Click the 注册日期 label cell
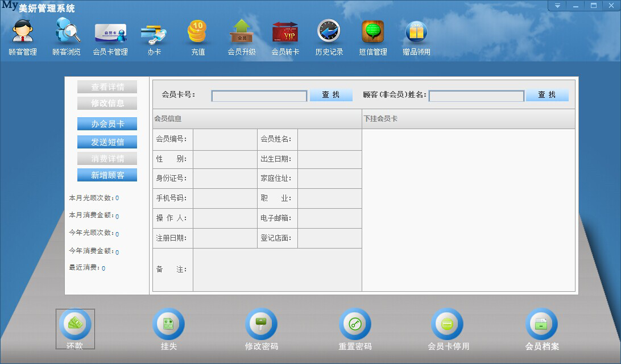 [173, 238]
